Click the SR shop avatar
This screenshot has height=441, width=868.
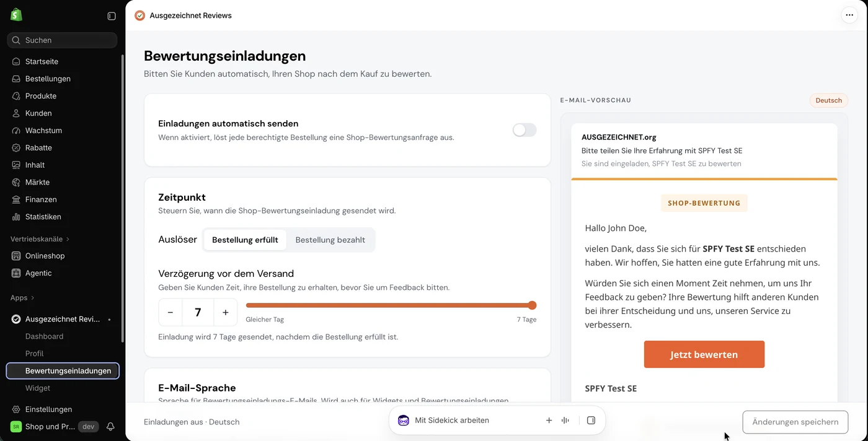16,427
